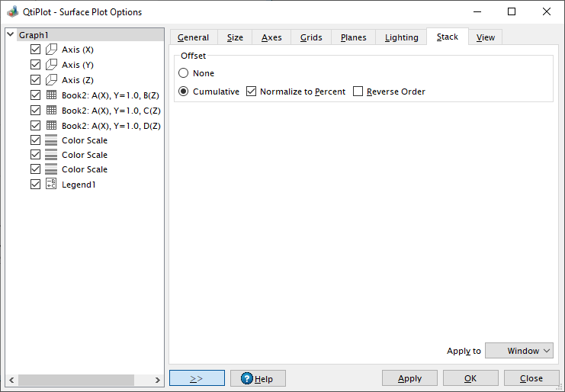Click the Axis (Z) cube icon

coord(52,80)
